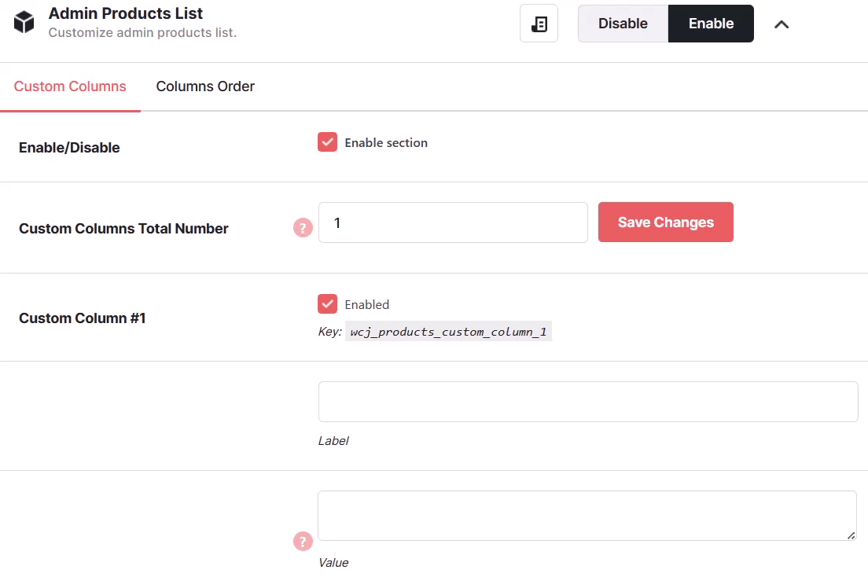Click the Custom Columns Total Number label
The image size is (868, 588).
(x=123, y=229)
